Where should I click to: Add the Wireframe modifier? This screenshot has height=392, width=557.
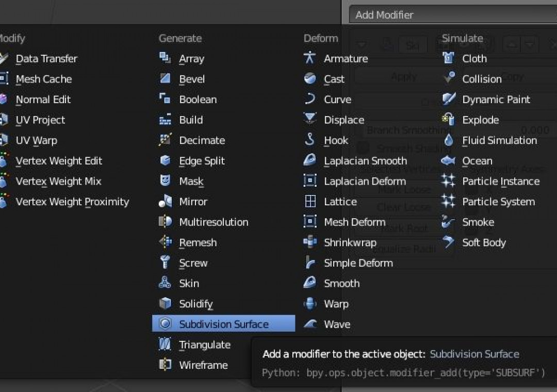(x=203, y=365)
